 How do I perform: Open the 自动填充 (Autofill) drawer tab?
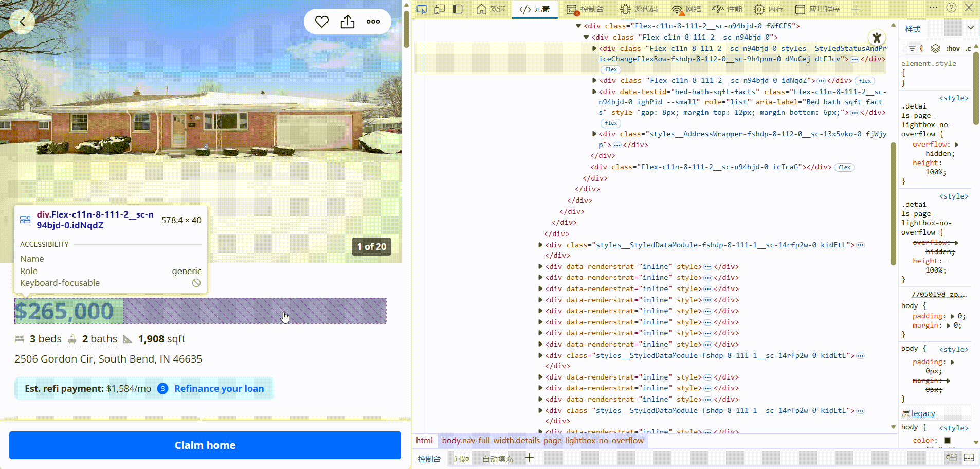[x=497, y=459]
